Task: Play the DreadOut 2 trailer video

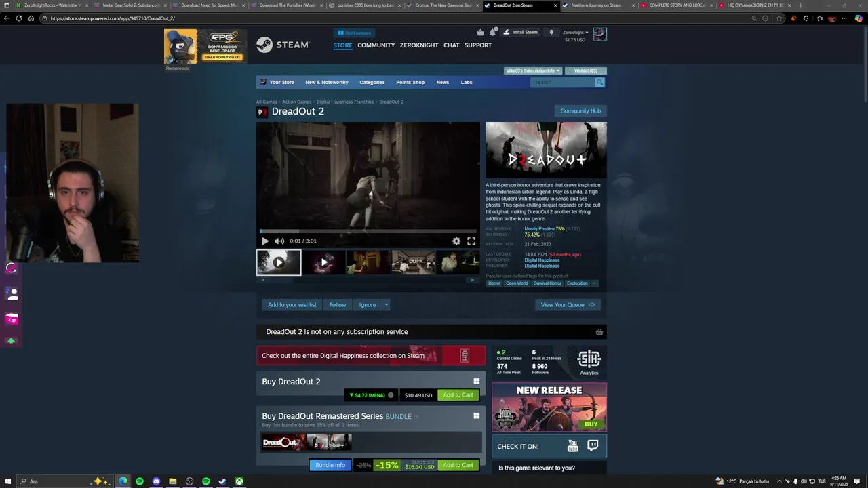Action: click(x=264, y=241)
